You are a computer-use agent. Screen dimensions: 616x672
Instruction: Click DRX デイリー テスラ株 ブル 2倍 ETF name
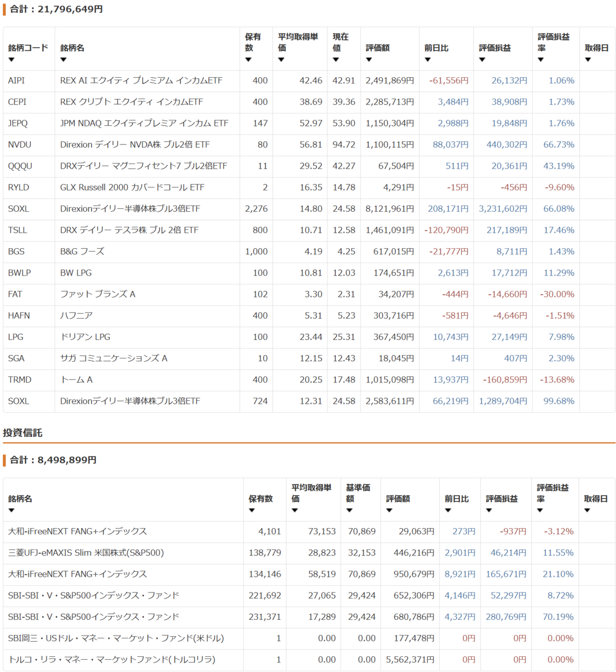coord(129,230)
